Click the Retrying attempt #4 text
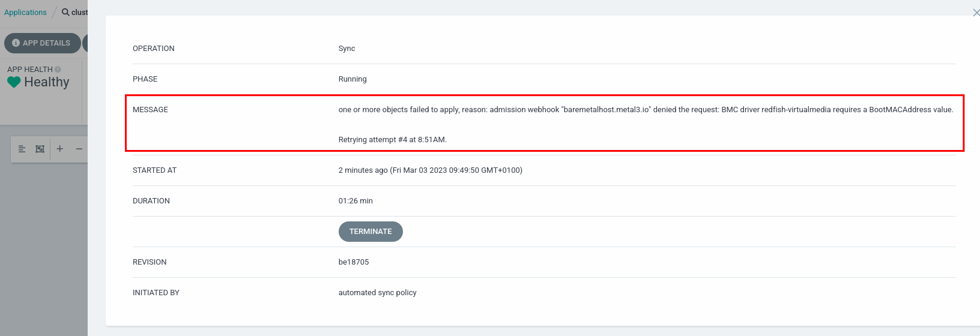The width and height of the screenshot is (980, 336). point(393,140)
